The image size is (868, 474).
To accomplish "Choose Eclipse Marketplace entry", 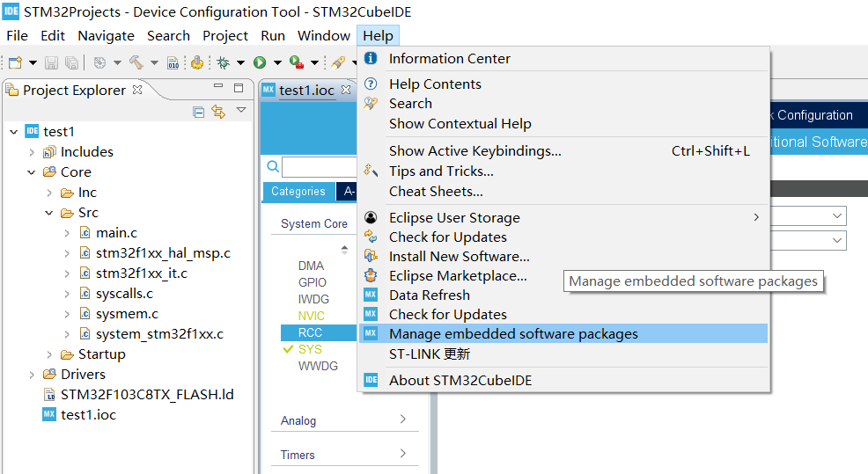I will [563, 276].
